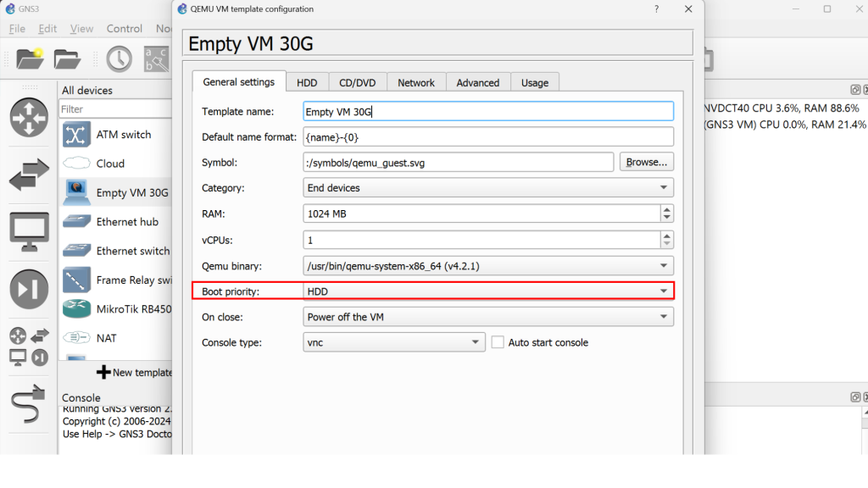
Task: Expand the On close dropdown
Action: click(488, 317)
